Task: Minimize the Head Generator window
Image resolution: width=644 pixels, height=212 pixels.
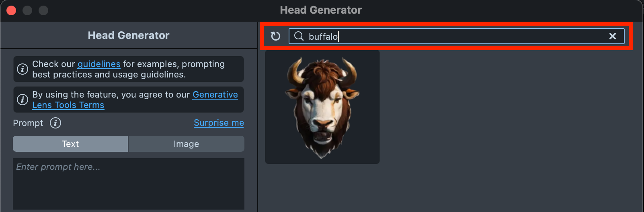Action: [x=27, y=10]
